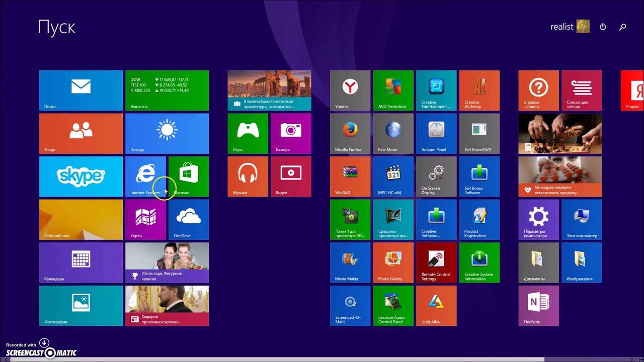Open the Изображения folder tile

tap(582, 263)
